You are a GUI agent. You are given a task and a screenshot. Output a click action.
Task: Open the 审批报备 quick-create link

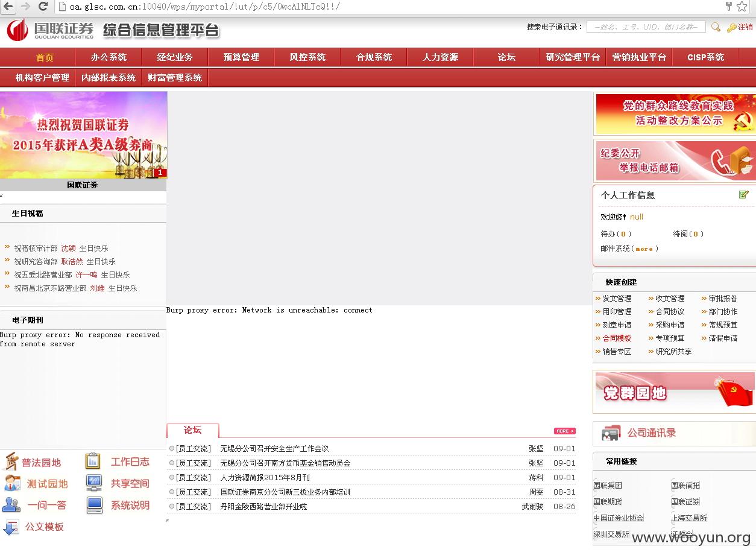click(723, 299)
